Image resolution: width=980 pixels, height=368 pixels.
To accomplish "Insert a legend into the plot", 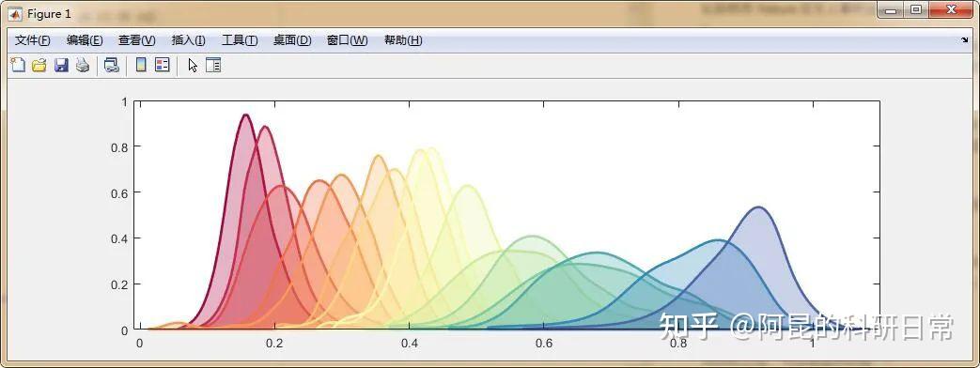I will [163, 65].
